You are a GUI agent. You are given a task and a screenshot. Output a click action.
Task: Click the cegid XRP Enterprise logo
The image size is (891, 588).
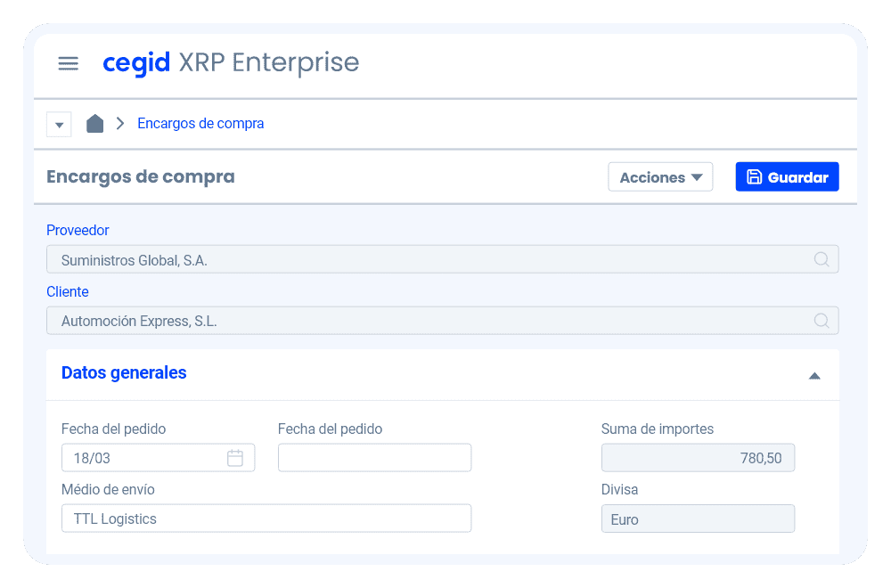(x=231, y=63)
